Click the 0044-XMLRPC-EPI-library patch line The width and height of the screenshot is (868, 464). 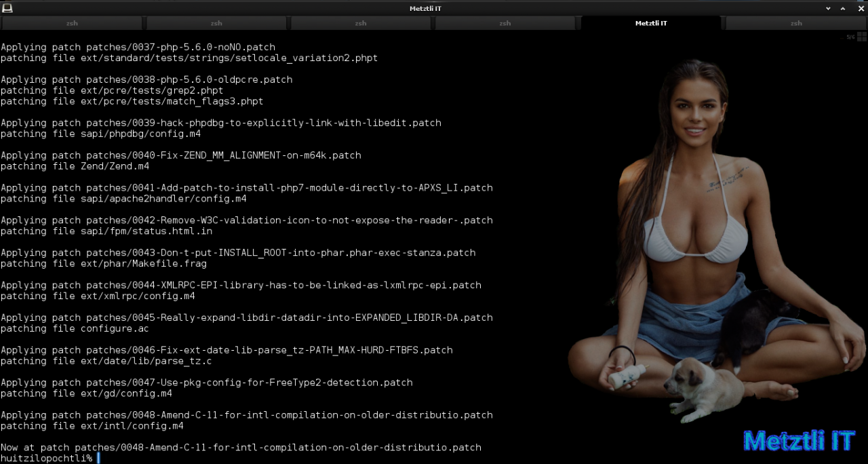(x=241, y=286)
